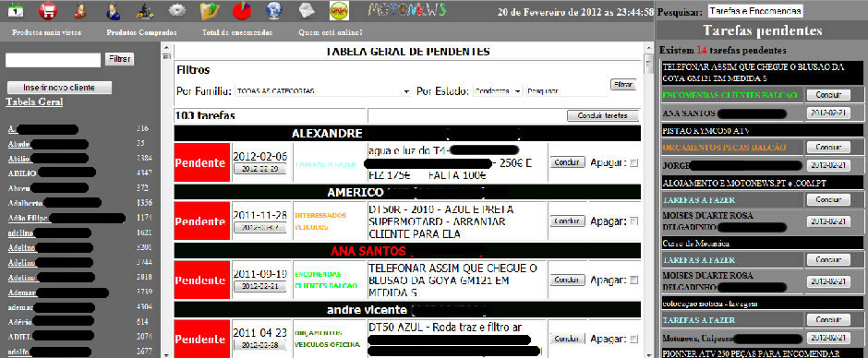Tick the Apagar checkbox in AMERICO row
The height and width of the screenshot is (358, 868).
pyautogui.click(x=633, y=221)
